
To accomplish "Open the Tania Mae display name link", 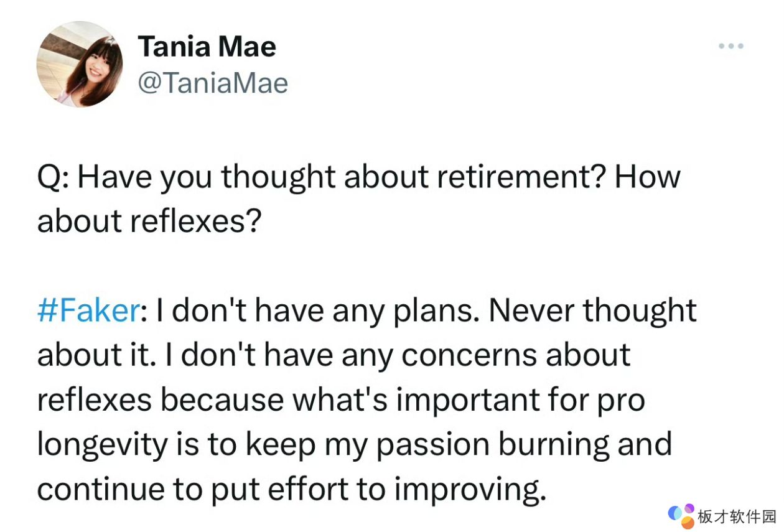I will point(207,47).
